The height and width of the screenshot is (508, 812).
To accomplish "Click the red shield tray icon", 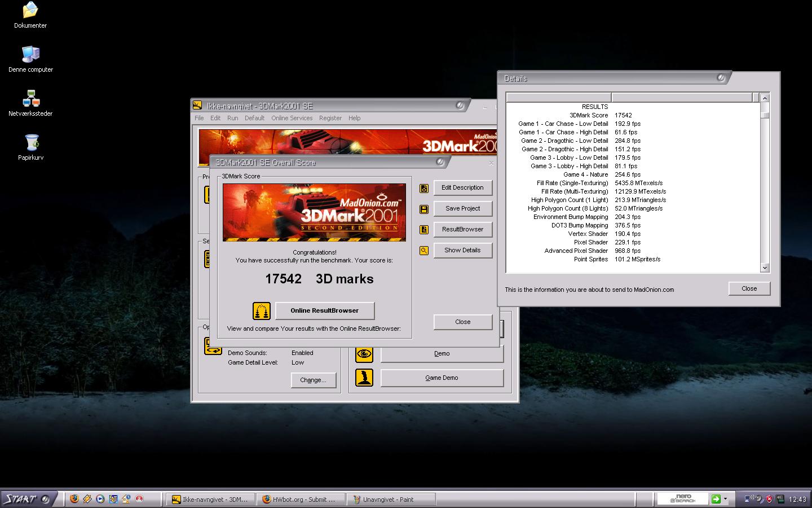I will [x=769, y=499].
